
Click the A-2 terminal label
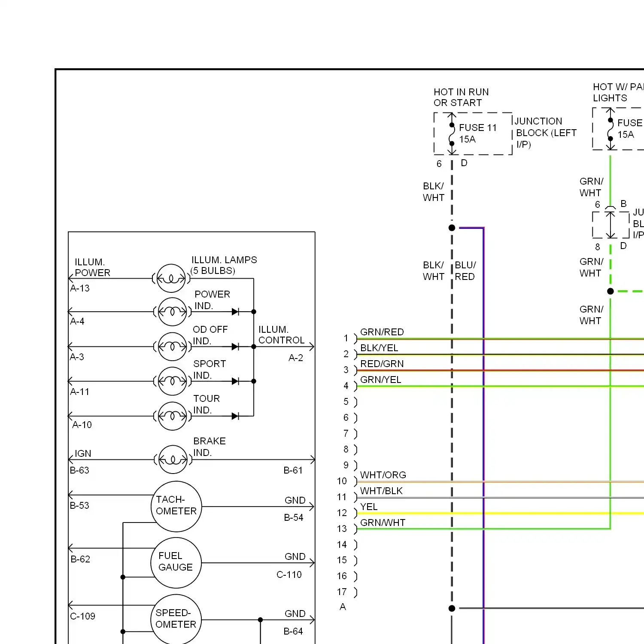[x=296, y=358]
